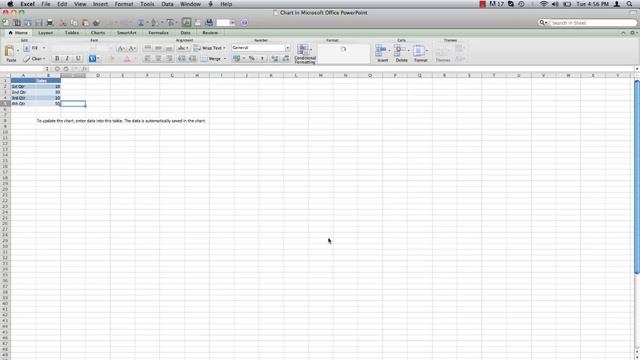Click the Sort icon in toolbar
The width and height of the screenshot is (640, 360).
[154, 22]
